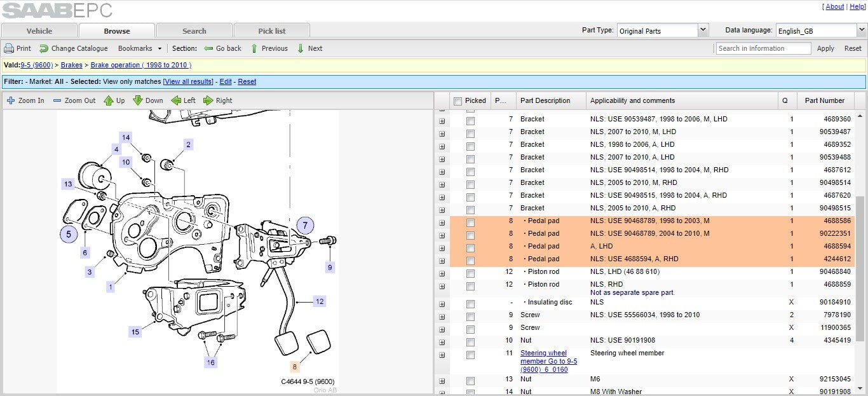The height and width of the screenshot is (396, 868).
Task: Tick checkbox for Pedal pad 4688586
Action: pos(470,222)
